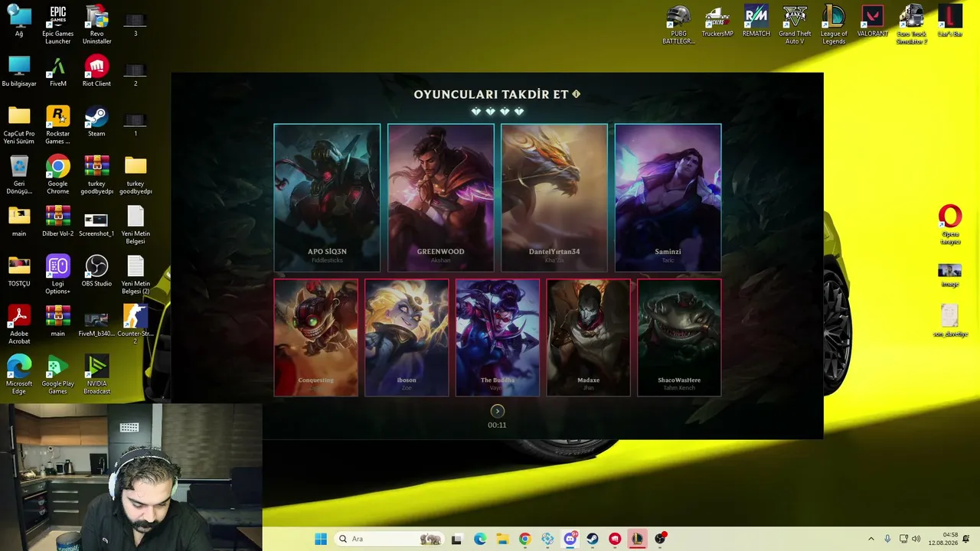Open the VALORANT desktop shortcut
This screenshot has height=551, width=980.
(873, 21)
